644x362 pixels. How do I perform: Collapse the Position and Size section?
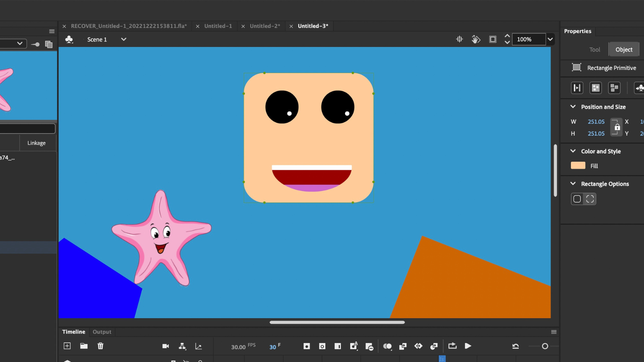(x=573, y=107)
